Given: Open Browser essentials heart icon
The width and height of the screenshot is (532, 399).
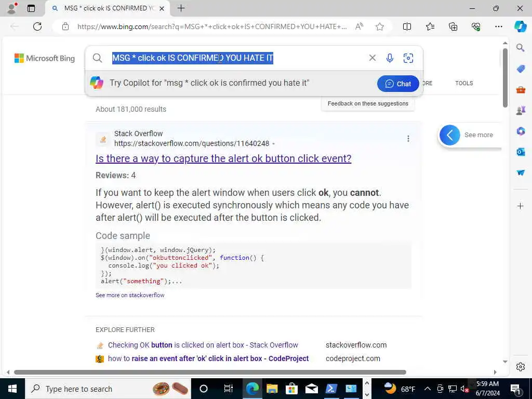Looking at the screenshot, I should tap(476, 26).
